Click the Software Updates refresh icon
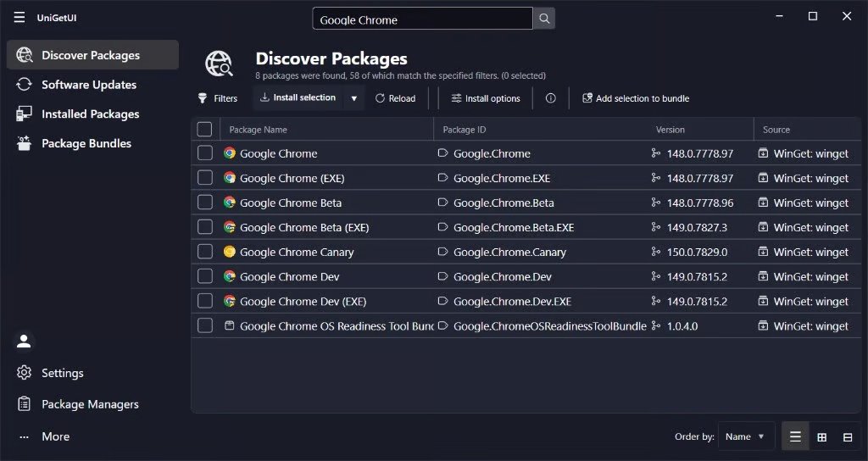This screenshot has height=461, width=868. tap(24, 84)
